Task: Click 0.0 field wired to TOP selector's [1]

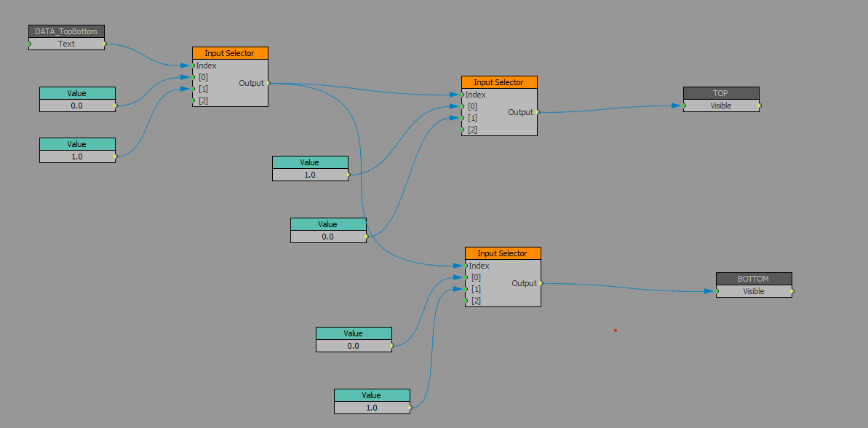Action: 328,237
